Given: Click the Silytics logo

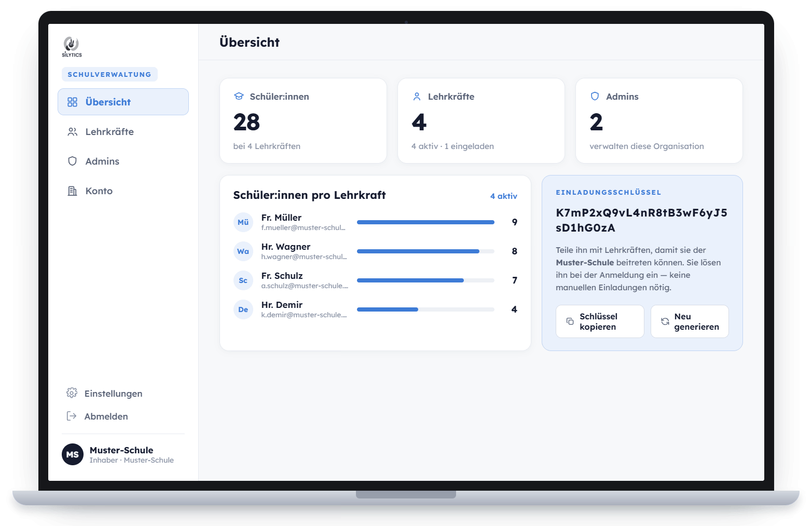Looking at the screenshot, I should [x=72, y=47].
